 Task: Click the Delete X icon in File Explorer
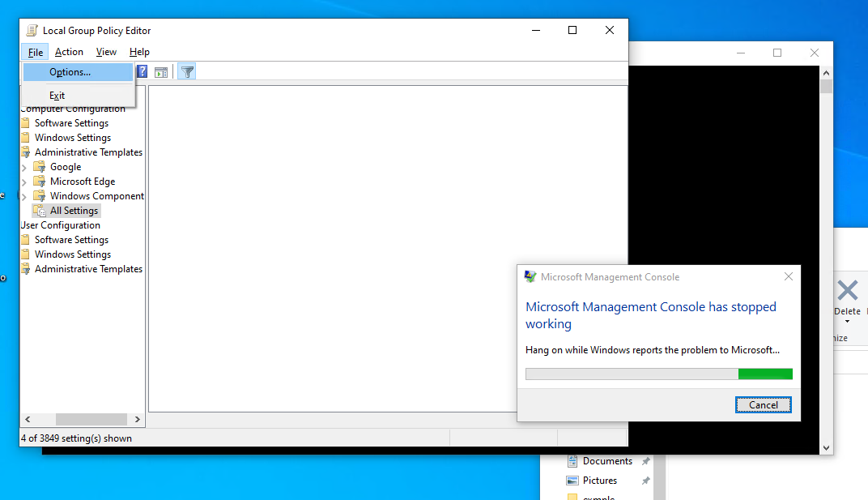coord(847,290)
